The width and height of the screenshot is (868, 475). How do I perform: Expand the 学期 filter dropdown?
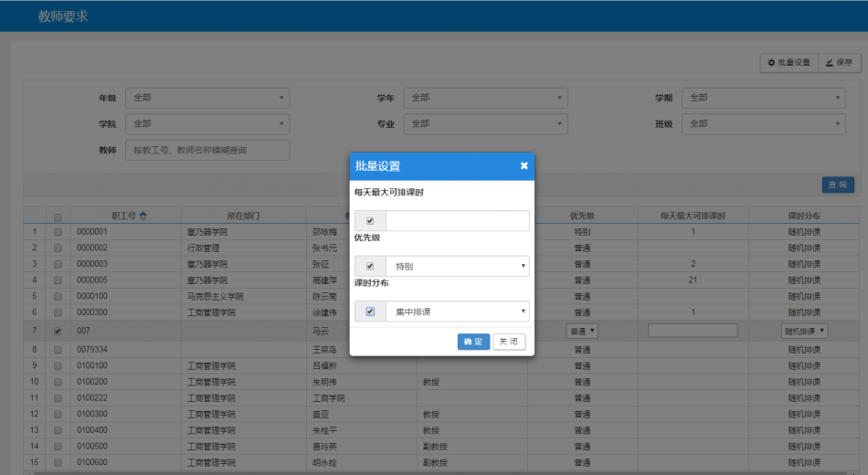pyautogui.click(x=763, y=98)
